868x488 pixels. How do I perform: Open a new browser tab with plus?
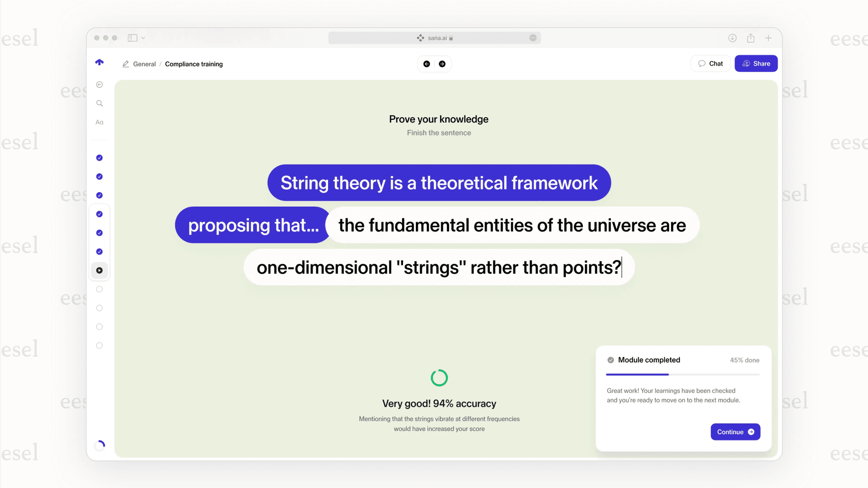point(768,38)
